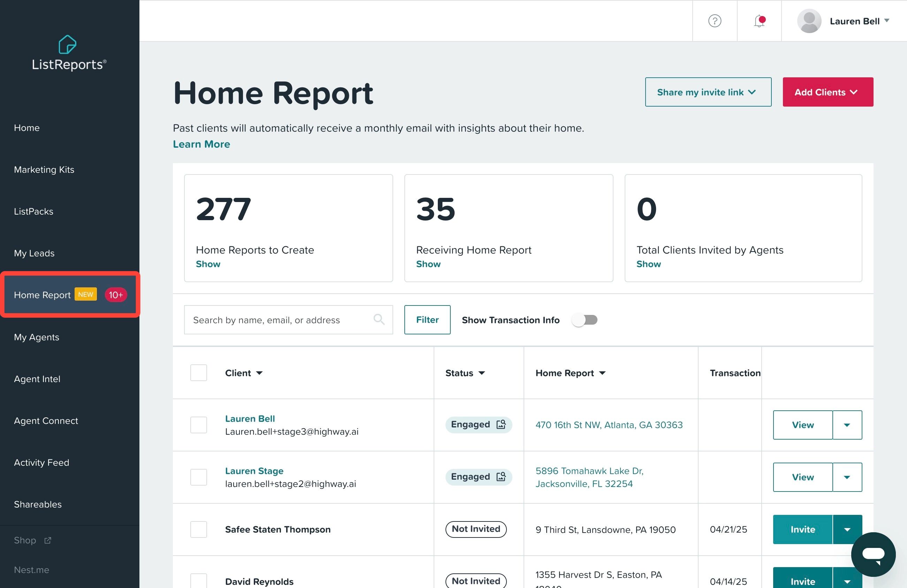Image resolution: width=907 pixels, height=588 pixels.
Task: Expand the View dropdown for Lauren Stage
Action: click(x=847, y=477)
